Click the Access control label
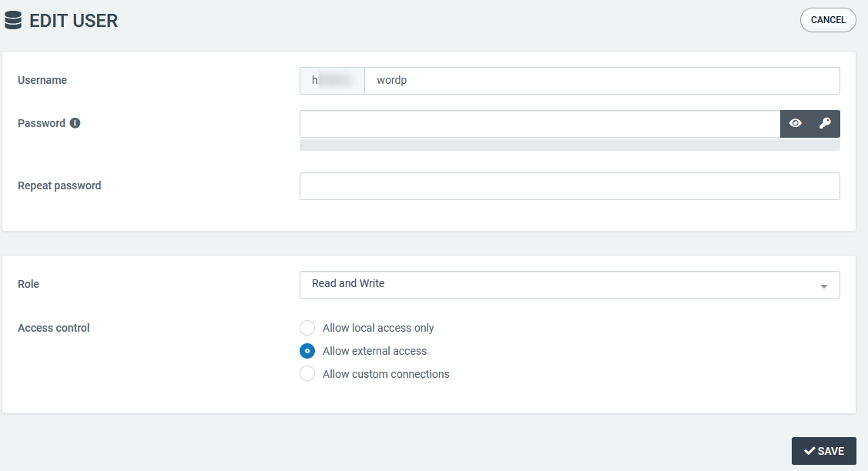Viewport: 868px width, 471px height. coord(54,328)
